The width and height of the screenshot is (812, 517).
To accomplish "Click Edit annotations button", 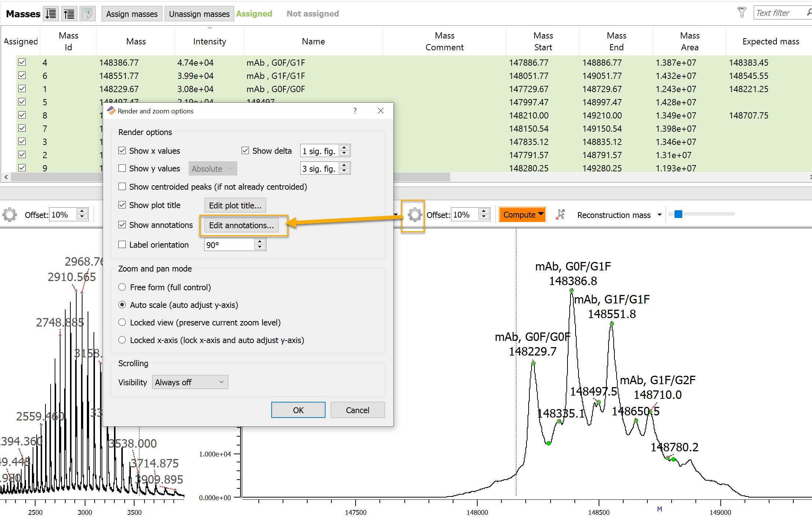I will pyautogui.click(x=242, y=225).
